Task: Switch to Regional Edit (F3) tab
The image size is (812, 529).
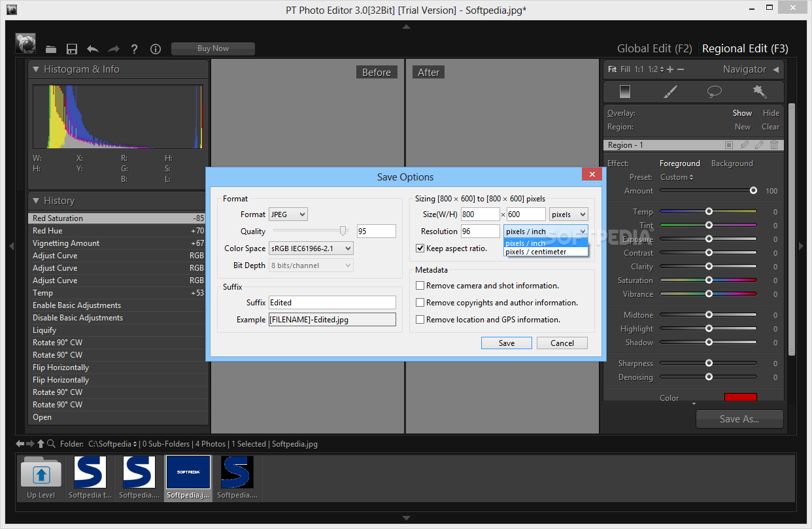Action: point(745,48)
